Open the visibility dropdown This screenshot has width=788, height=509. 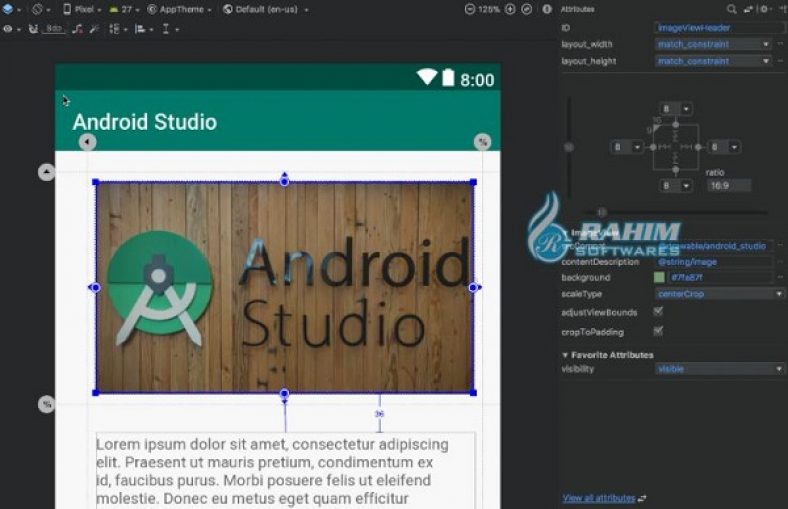tap(719, 369)
